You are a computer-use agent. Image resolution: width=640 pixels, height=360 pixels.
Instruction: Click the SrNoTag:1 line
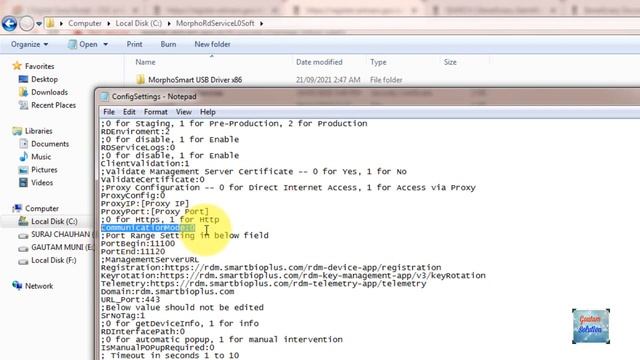tap(123, 316)
